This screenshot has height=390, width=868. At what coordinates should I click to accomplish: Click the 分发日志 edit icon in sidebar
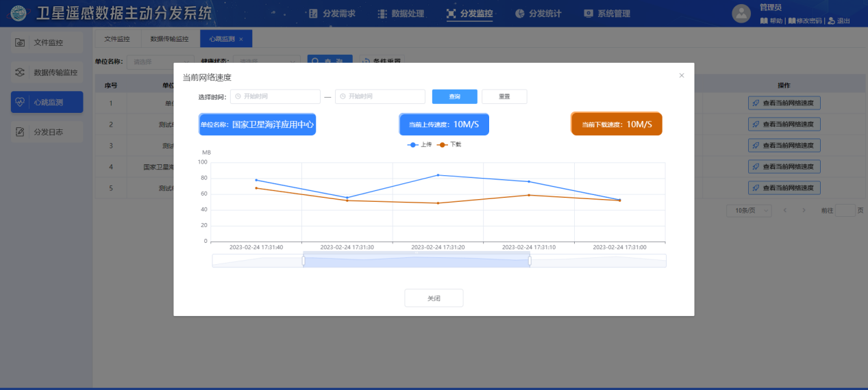(x=21, y=132)
